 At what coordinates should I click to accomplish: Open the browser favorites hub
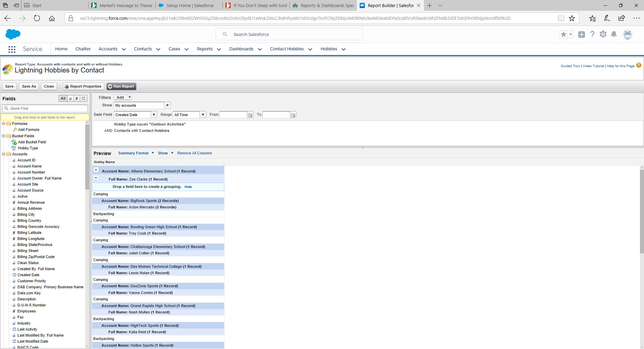(x=592, y=18)
